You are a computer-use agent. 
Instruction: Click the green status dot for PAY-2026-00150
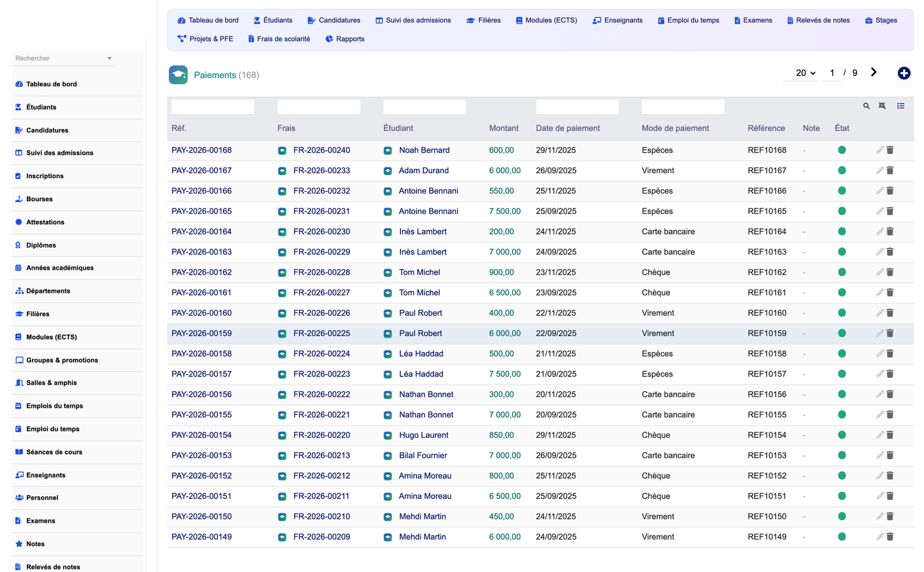click(842, 516)
